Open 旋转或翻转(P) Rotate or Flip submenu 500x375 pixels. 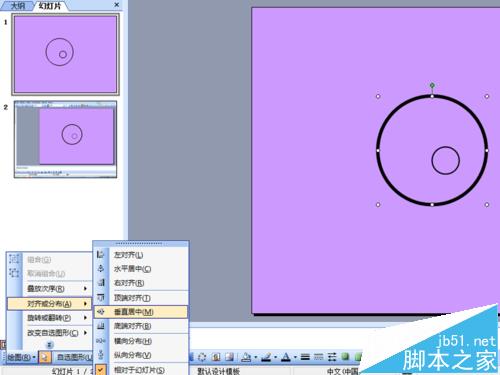pyautogui.click(x=49, y=318)
